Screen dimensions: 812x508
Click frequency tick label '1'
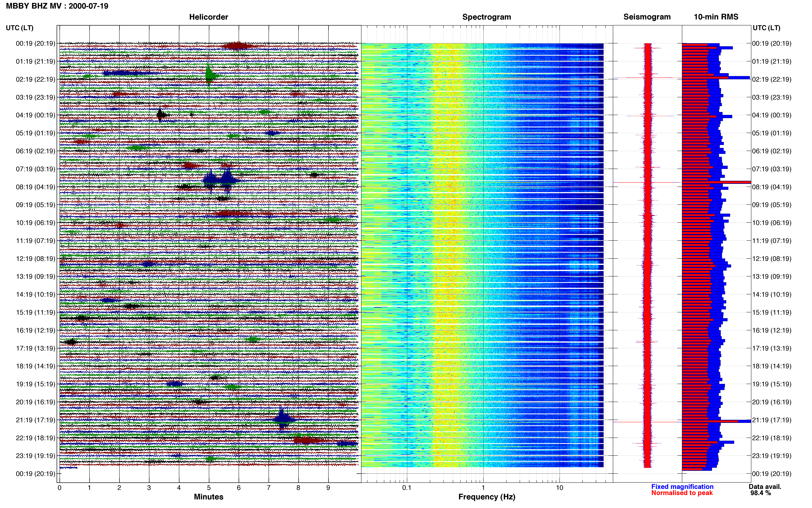click(x=483, y=487)
